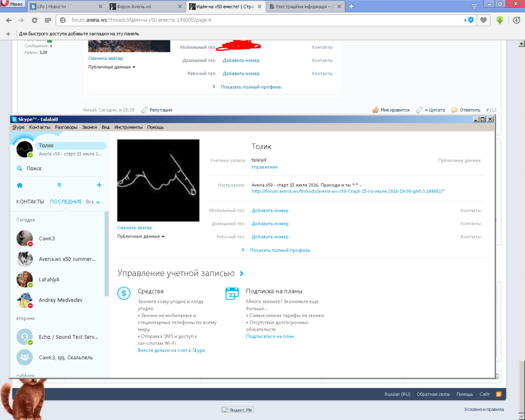This screenshot has height=420, width=525.
Task: Click the green download arrow icon
Action: click(x=500, y=20)
